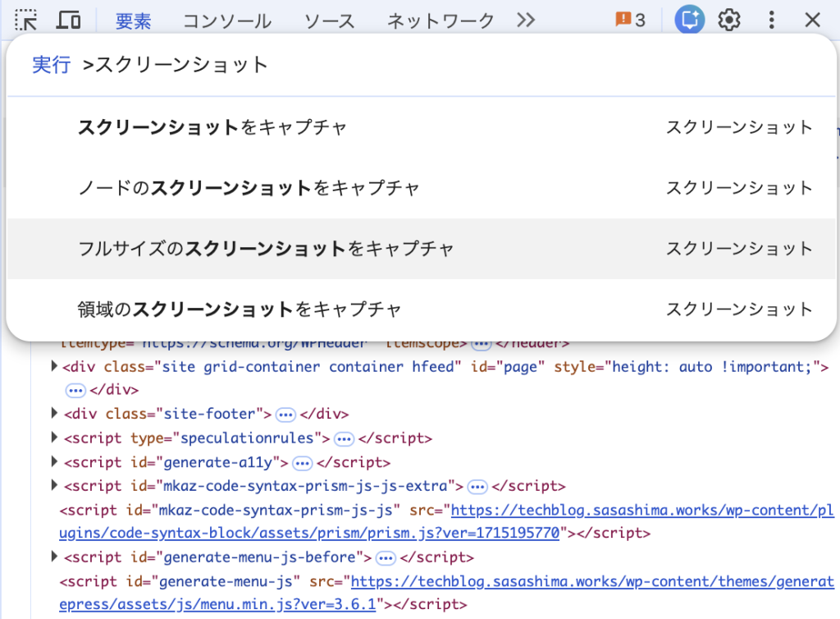
Task: Expand the speculationrules script node
Action: tap(54, 438)
